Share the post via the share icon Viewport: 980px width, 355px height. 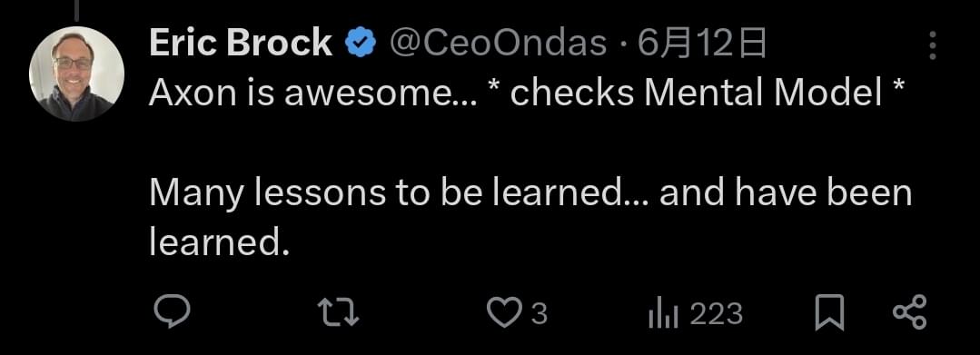tap(910, 312)
